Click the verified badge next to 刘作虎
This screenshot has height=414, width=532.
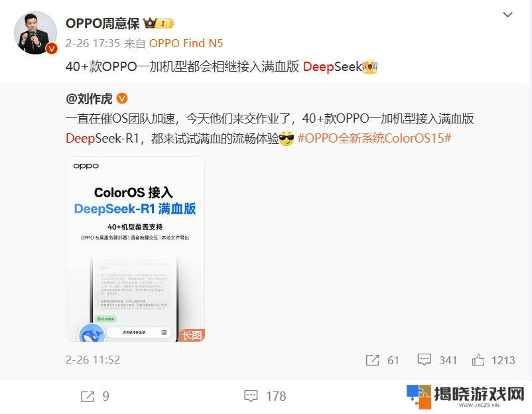[x=122, y=98]
